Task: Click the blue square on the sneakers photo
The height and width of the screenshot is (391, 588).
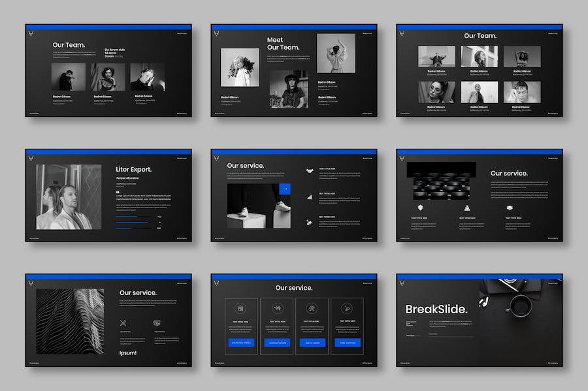Action: [284, 189]
